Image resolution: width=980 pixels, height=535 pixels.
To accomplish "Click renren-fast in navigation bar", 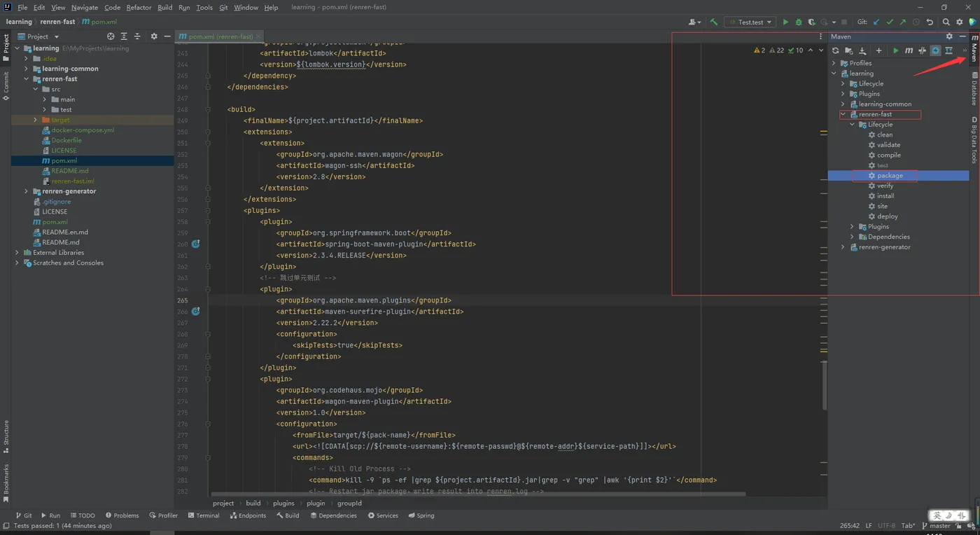I will point(58,22).
